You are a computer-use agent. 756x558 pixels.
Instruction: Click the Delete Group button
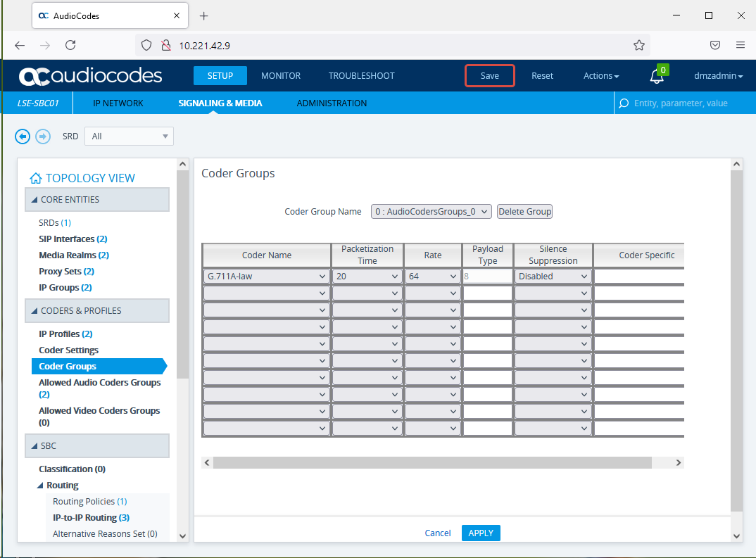click(524, 211)
